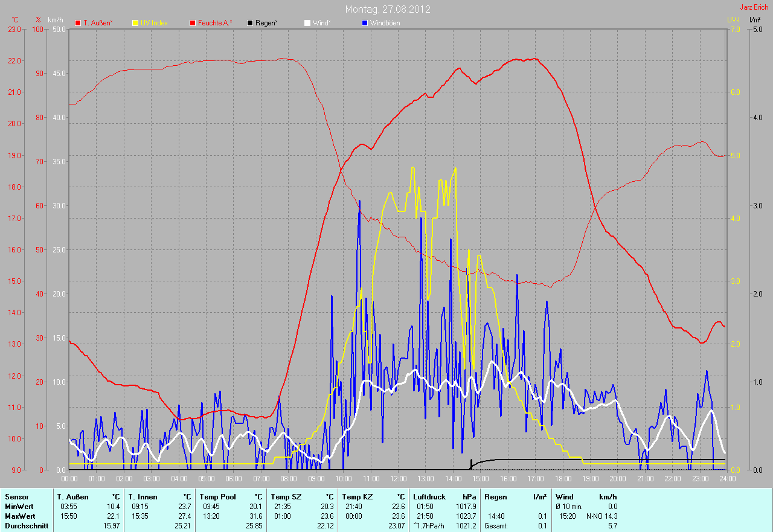This screenshot has height=532, width=773.
Task: Select the Windböen legend label
Action: (384, 23)
